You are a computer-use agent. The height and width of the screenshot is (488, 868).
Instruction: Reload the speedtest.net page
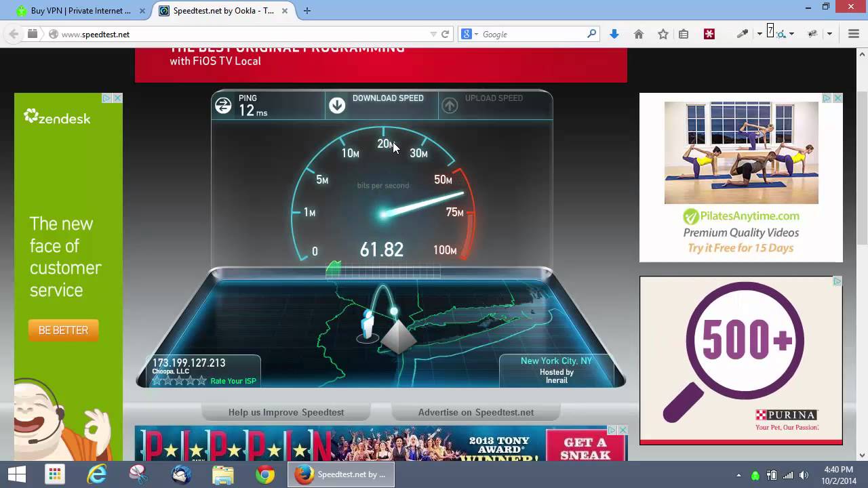pos(446,34)
